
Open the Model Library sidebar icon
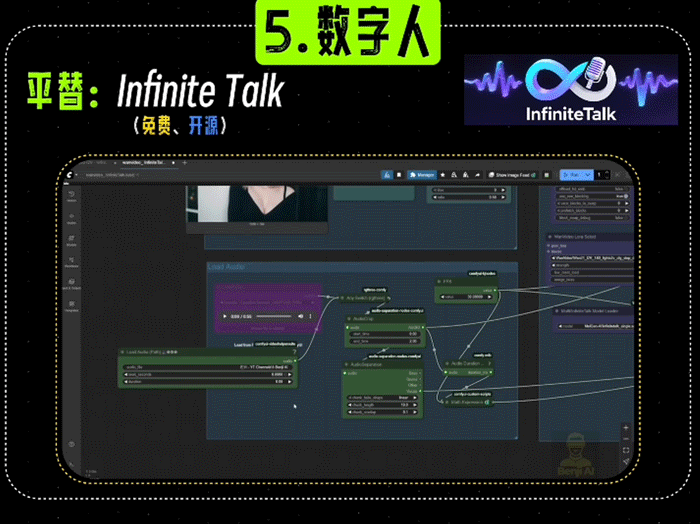pos(71,240)
